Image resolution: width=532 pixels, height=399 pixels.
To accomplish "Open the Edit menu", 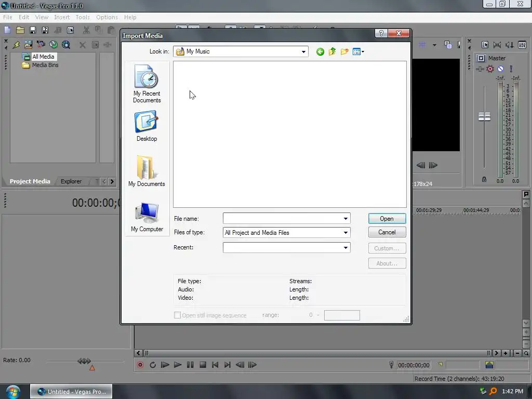I will (x=24, y=17).
